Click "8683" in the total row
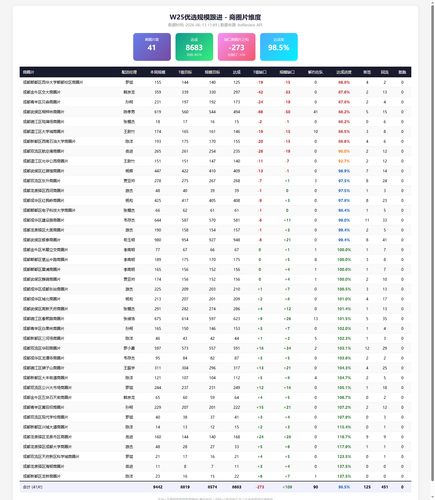 (x=237, y=487)
